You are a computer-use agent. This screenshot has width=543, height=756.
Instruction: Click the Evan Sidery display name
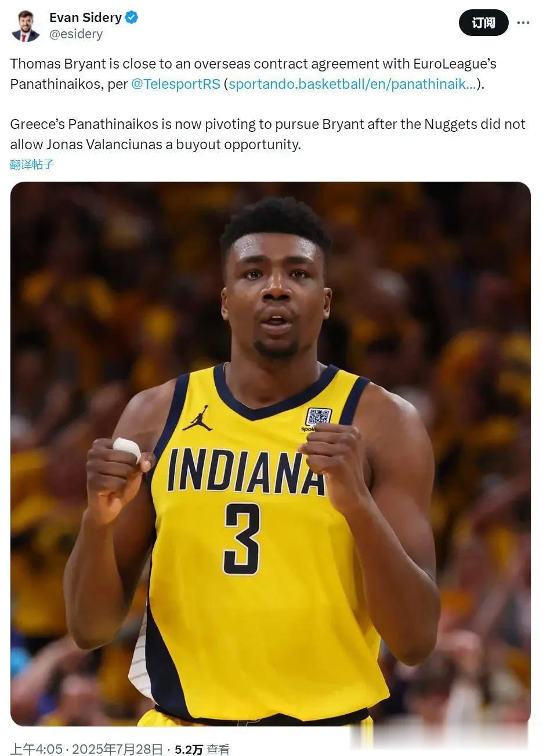(x=85, y=17)
